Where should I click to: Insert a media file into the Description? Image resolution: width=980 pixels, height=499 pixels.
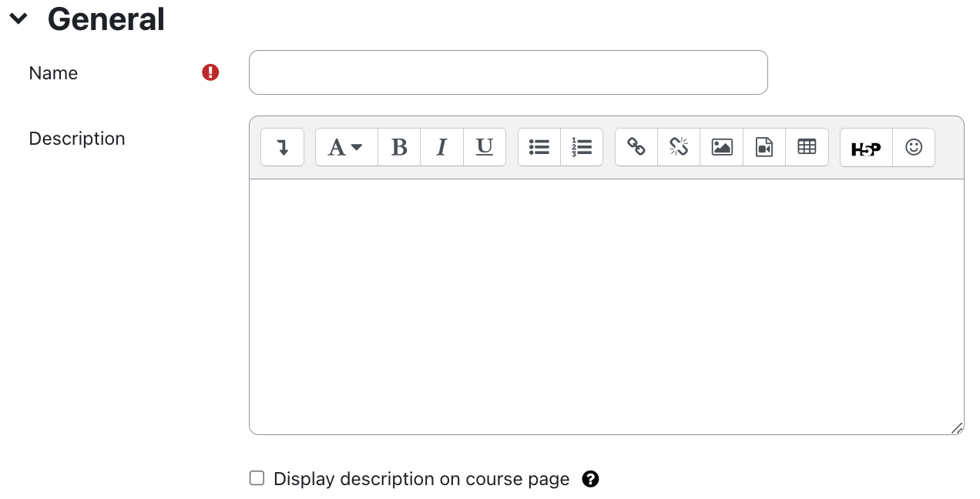764,147
